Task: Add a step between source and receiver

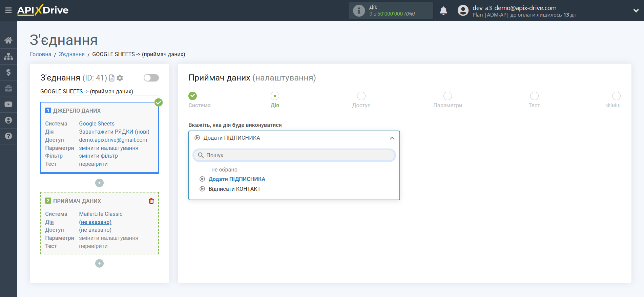Action: point(99,183)
